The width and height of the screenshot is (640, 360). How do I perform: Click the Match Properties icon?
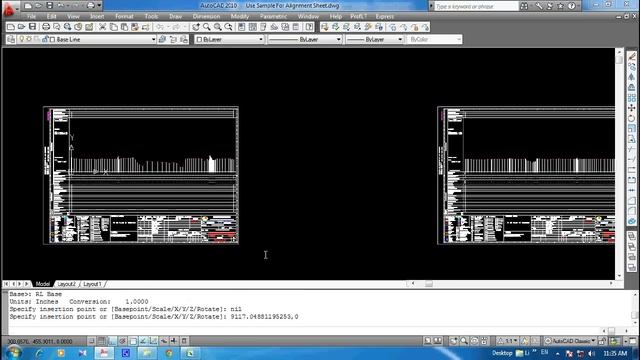[146, 27]
